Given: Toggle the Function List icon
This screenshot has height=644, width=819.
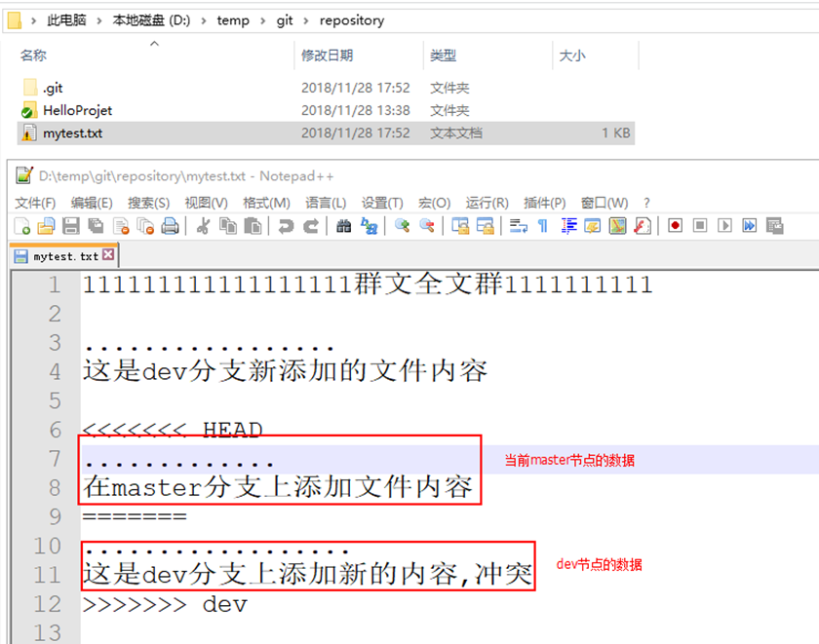Looking at the screenshot, I should point(643,226).
